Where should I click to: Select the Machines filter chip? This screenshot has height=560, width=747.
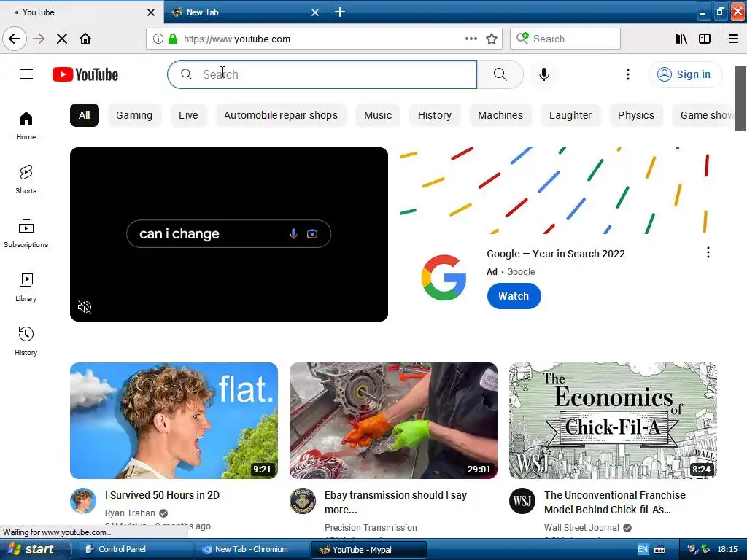[x=500, y=115]
